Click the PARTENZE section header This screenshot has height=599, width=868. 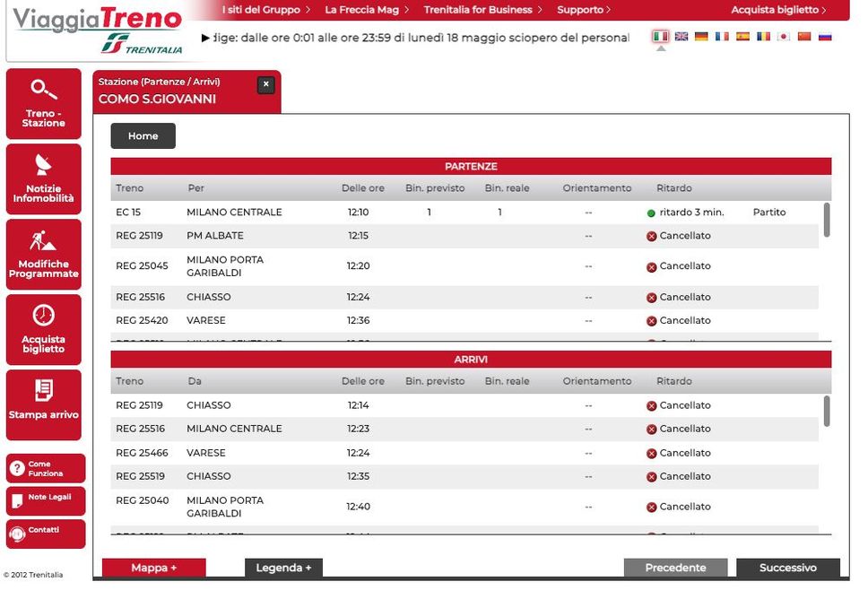tap(471, 167)
